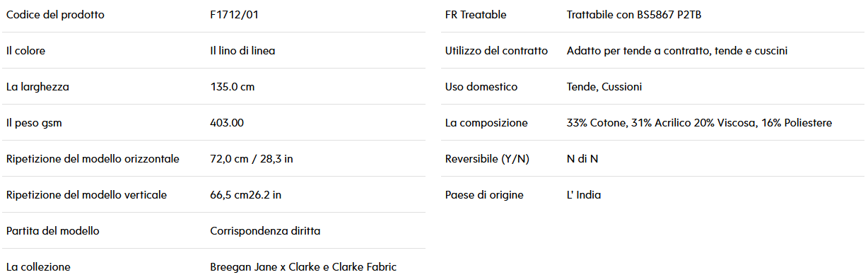Viewport: 868px width, 277px height.
Task: Click the width value 135.0 cm
Action: click(232, 87)
